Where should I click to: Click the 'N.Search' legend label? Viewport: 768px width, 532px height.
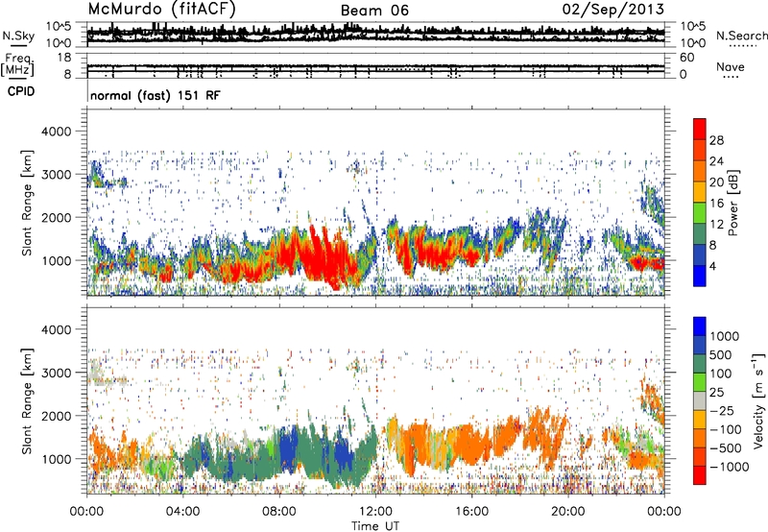741,36
